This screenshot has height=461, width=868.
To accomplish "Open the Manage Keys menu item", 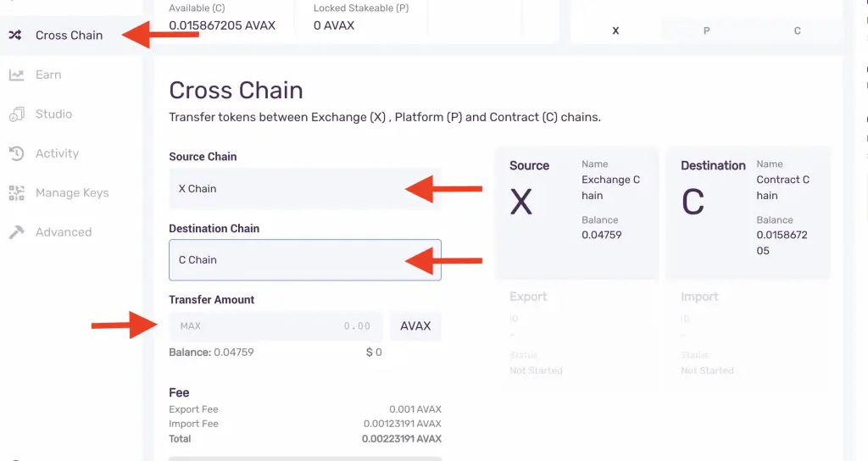I will point(71,192).
